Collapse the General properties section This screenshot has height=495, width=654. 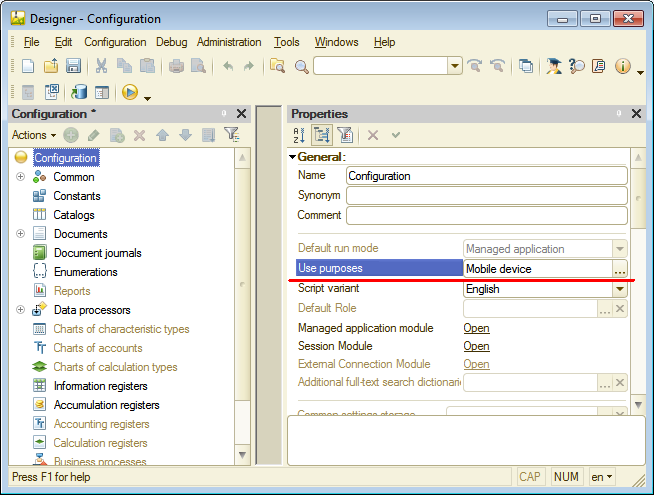coord(292,157)
